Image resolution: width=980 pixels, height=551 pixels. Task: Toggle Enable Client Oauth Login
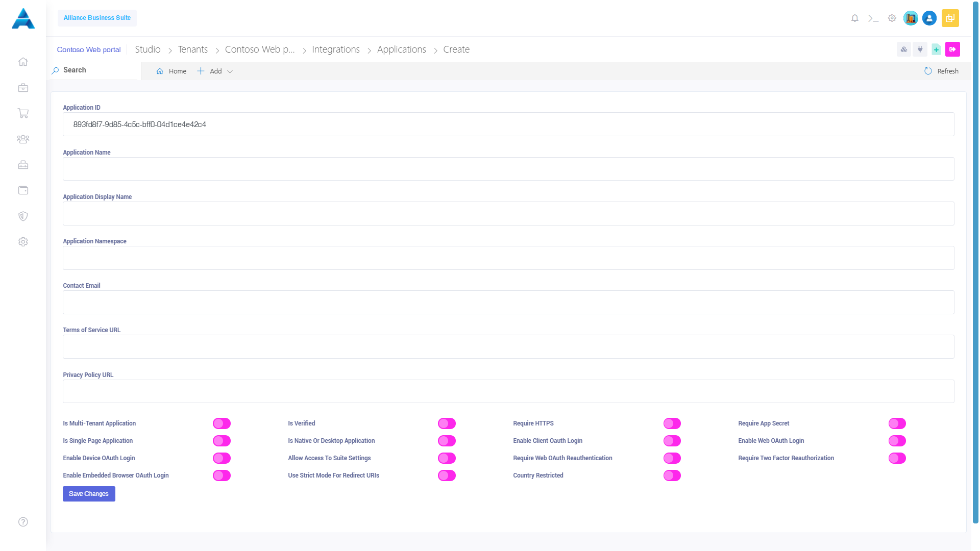click(672, 441)
